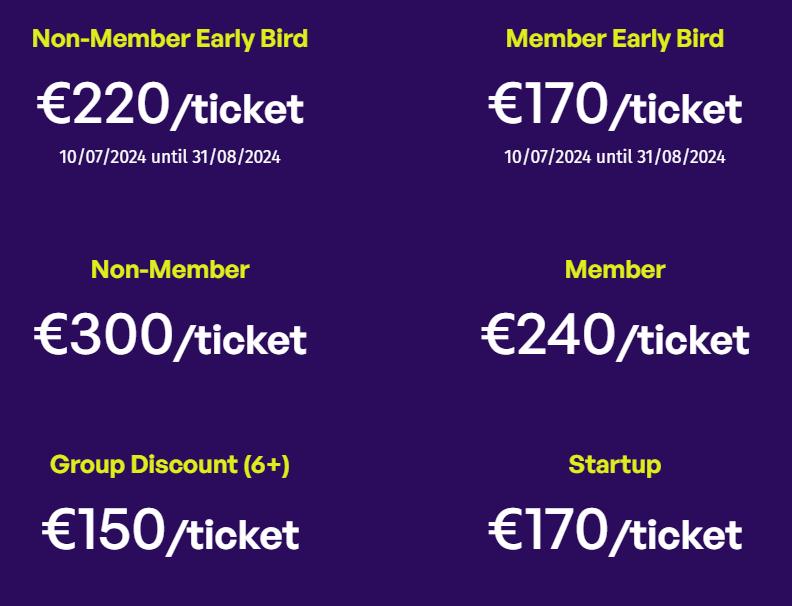792x606 pixels.
Task: Click the euro symbol in €300
Action: pos(53,336)
